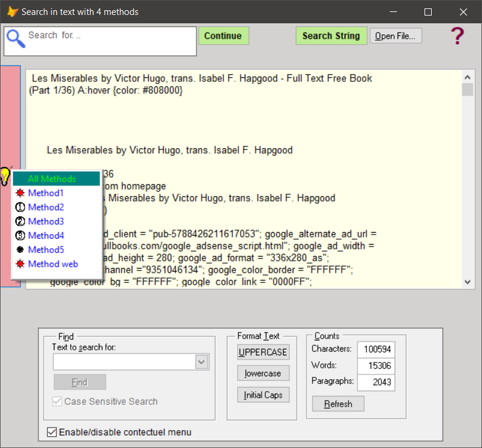Click the vertical scrollbar thumb
Image resolution: width=482 pixels, height=448 pixels.
click(x=468, y=90)
